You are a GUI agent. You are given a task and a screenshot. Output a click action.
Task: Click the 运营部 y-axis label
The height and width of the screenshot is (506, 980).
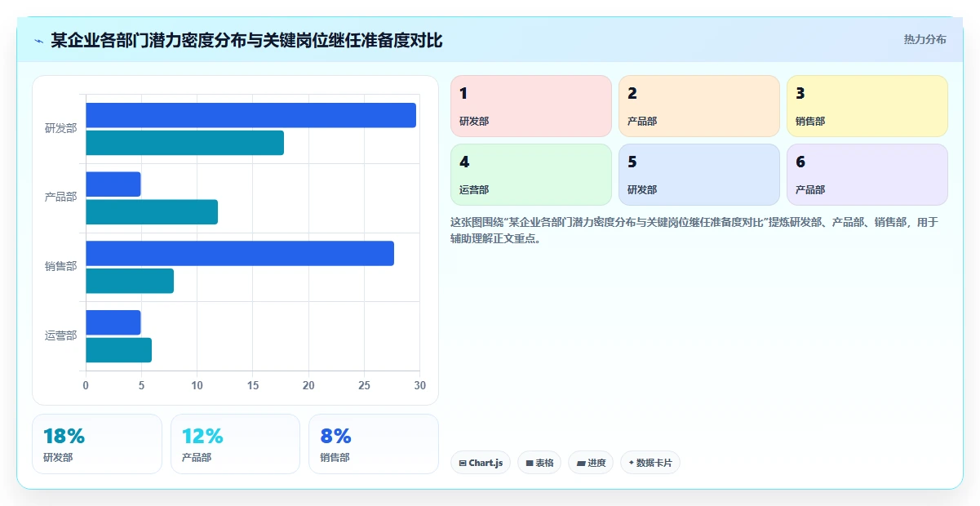pos(61,336)
